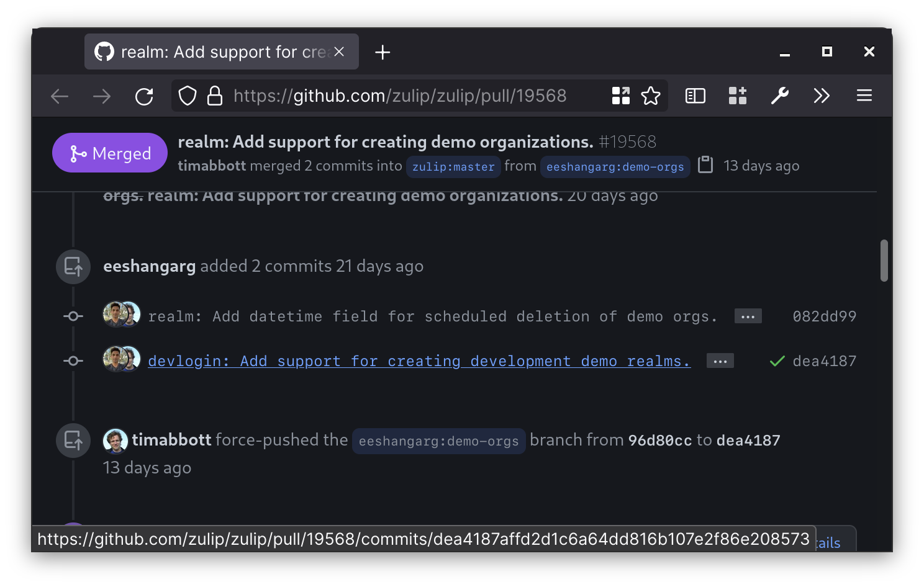The width and height of the screenshot is (924, 587).
Task: Open timabbott link in force-push event
Action: click(171, 440)
